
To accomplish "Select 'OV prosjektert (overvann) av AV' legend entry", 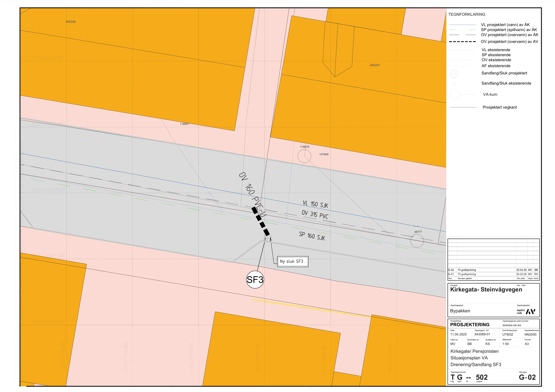I will pyautogui.click(x=510, y=42).
